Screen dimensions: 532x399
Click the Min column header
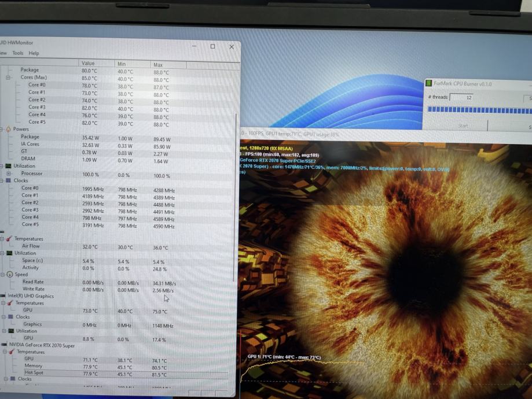(x=133, y=64)
